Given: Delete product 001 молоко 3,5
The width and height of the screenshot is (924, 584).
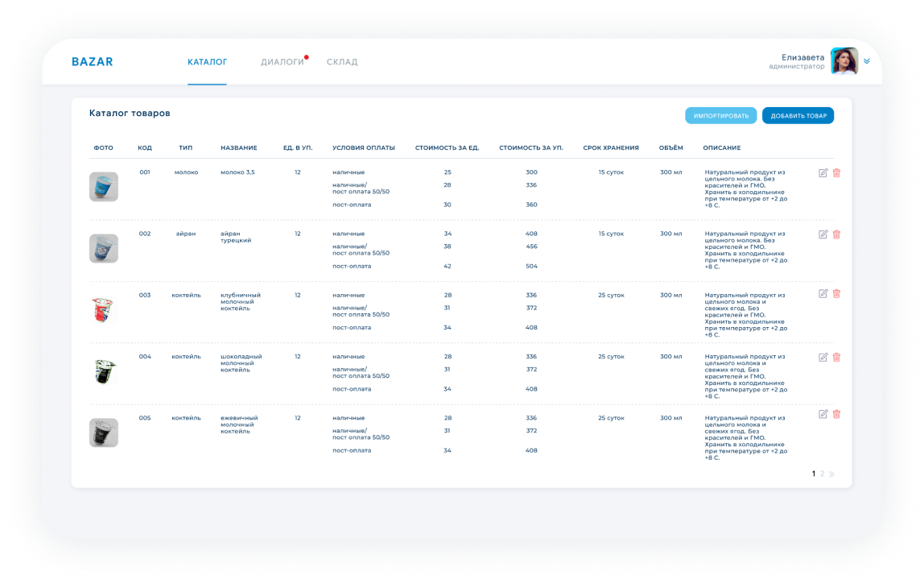Looking at the screenshot, I should tap(836, 173).
